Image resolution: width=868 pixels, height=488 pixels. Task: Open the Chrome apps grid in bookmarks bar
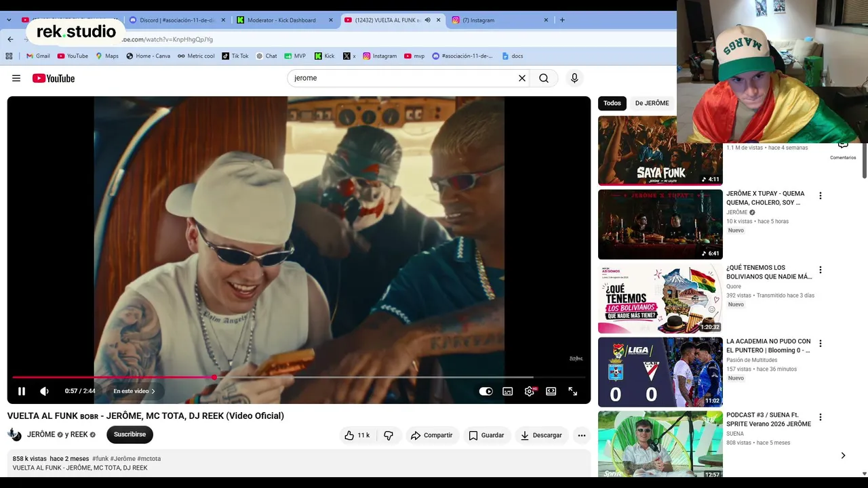pos(10,56)
